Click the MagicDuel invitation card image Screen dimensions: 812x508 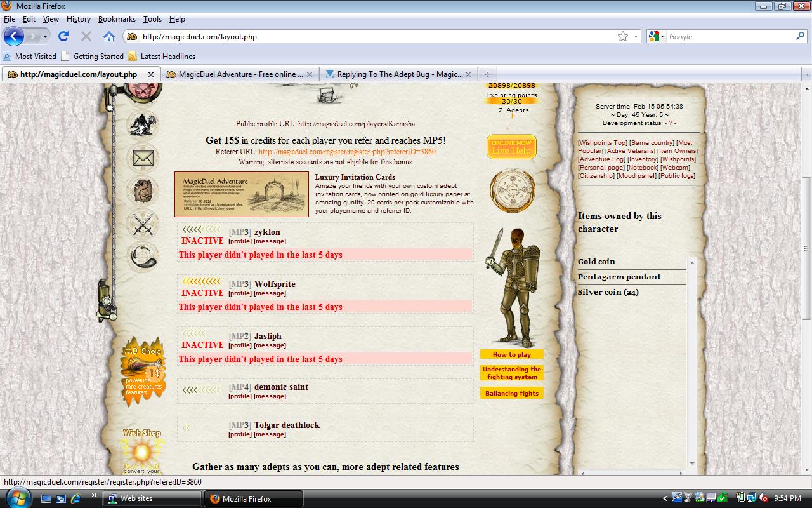click(242, 194)
